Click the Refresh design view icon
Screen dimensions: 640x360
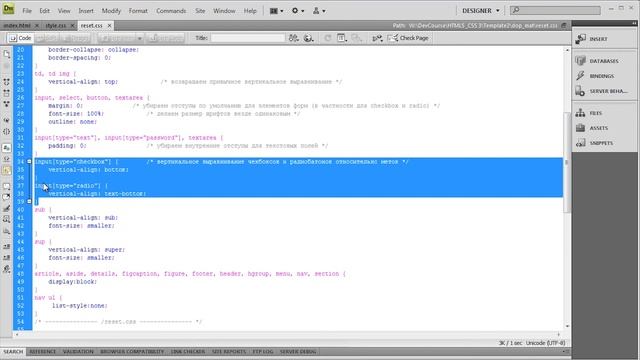327,38
